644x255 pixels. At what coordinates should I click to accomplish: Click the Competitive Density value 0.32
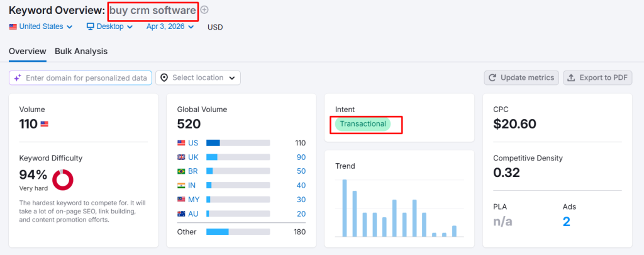(506, 173)
